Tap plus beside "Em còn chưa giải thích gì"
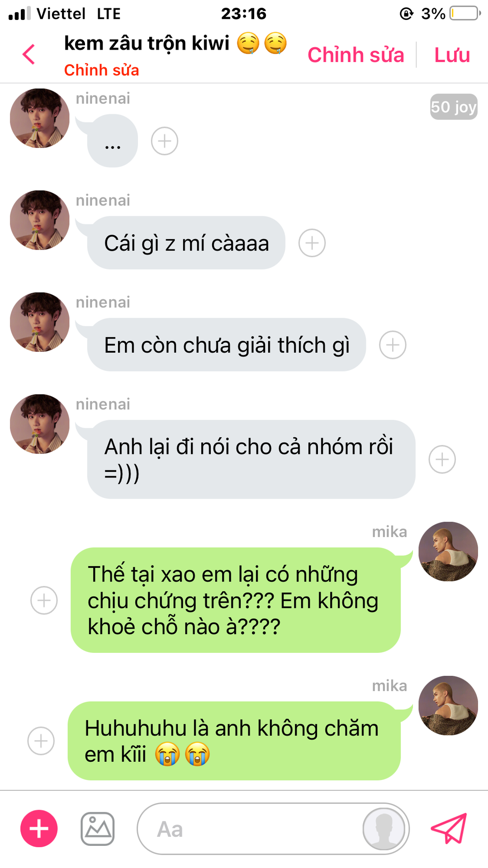This screenshot has height=868, width=488. [393, 345]
